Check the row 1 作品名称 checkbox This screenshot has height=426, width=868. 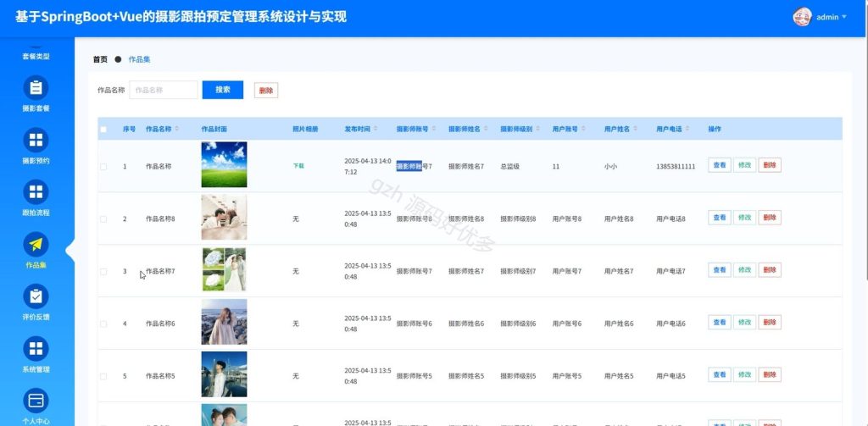pyautogui.click(x=103, y=167)
